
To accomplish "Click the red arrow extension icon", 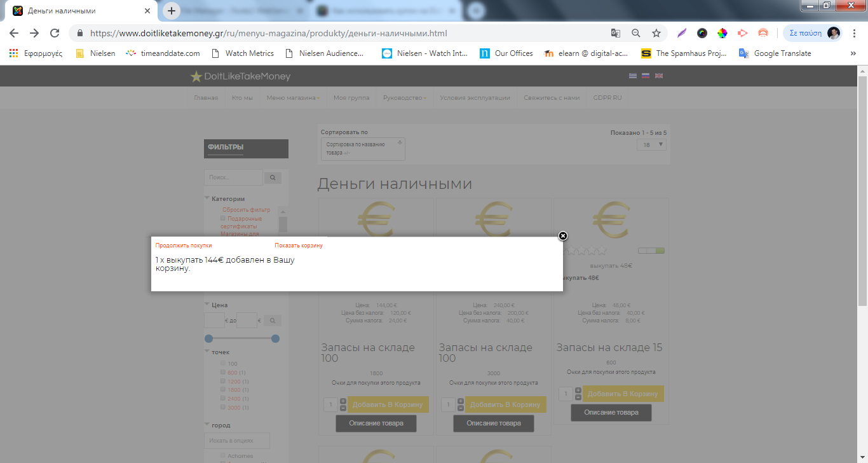I will (x=743, y=33).
